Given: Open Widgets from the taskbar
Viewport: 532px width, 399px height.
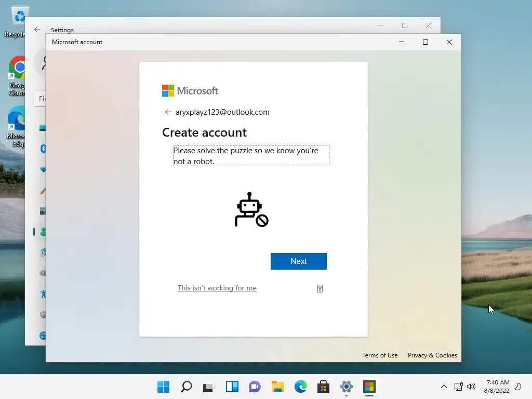Looking at the screenshot, I should (232, 387).
